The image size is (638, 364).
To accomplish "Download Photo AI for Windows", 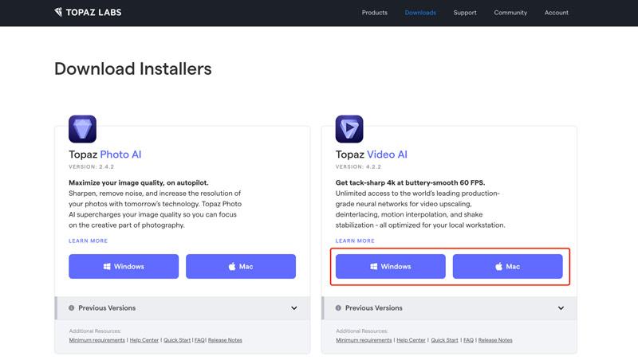I will (x=124, y=267).
